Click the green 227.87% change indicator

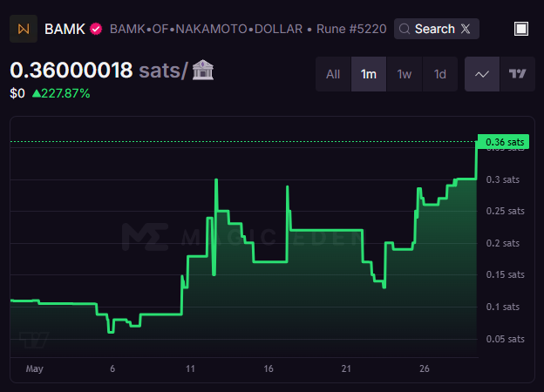(61, 93)
